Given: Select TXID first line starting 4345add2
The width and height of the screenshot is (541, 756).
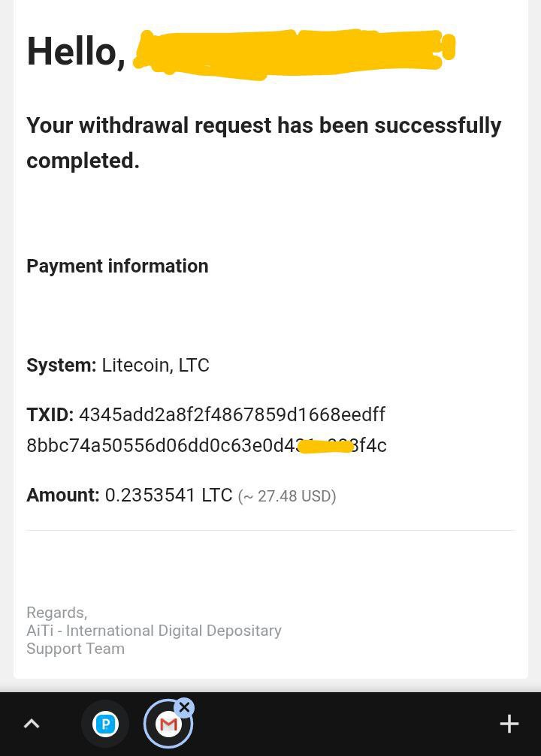Looking at the screenshot, I should pyautogui.click(x=232, y=414).
